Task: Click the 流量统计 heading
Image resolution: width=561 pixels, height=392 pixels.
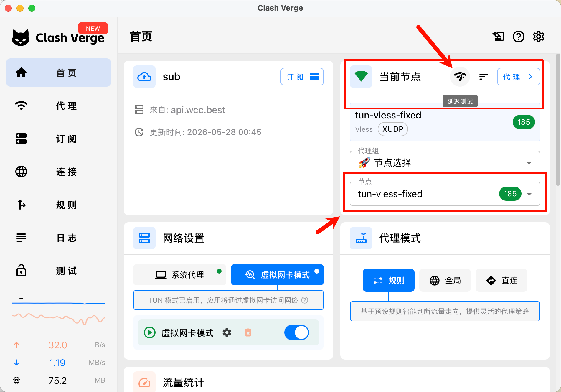Action: 184,383
